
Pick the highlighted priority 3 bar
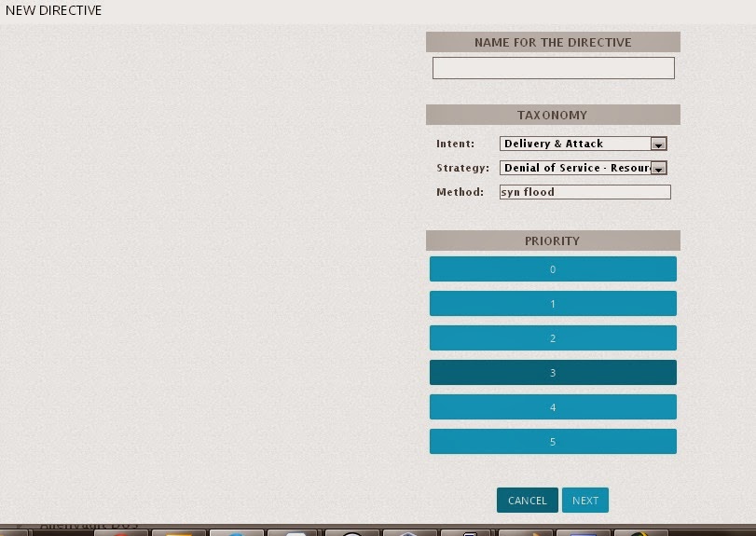[x=553, y=373]
